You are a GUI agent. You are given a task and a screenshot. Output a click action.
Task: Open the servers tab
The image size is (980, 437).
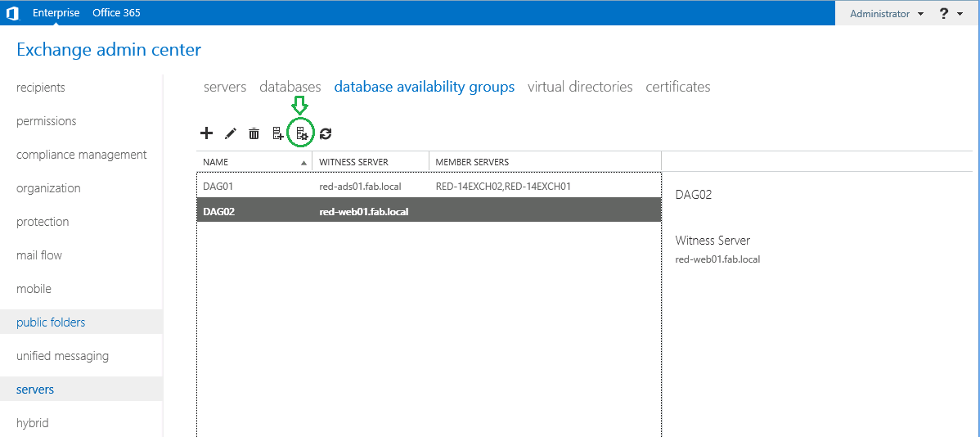coord(225,87)
